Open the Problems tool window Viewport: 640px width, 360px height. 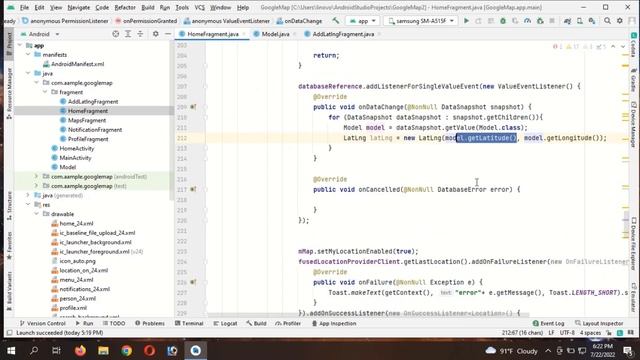tap(150, 323)
